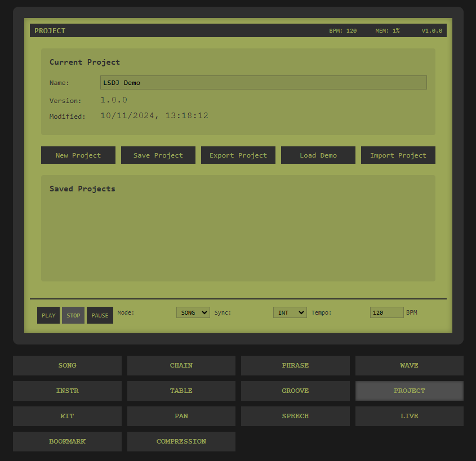Open the Mode dropdown showing SONG
Image resolution: width=476 pixels, height=461 pixels.
(193, 312)
